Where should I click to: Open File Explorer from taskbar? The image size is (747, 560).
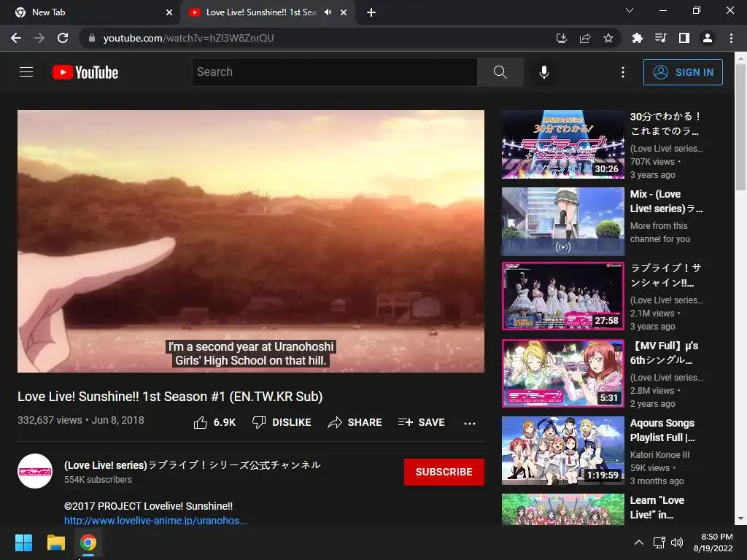(x=55, y=542)
